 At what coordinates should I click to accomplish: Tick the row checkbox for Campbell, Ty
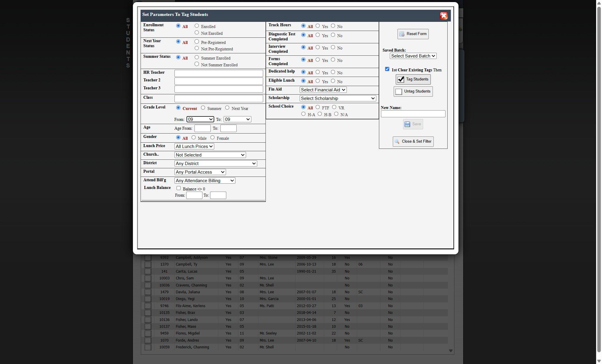click(x=148, y=264)
